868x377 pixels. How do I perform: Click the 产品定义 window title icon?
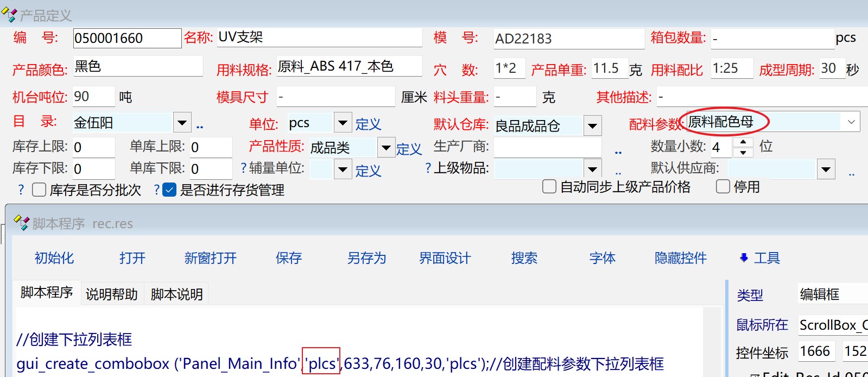coord(9,15)
